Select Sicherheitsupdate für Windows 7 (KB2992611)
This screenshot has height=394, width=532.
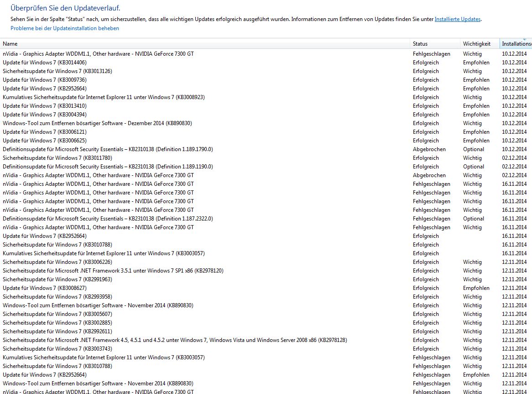(266, 331)
